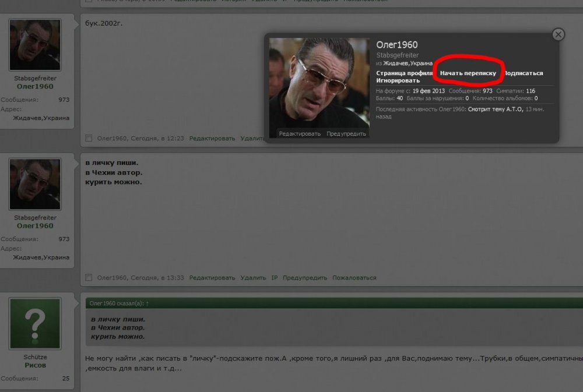
Task: Open Олег1960 username beside the 'в личку пиши' post
Action: [35, 226]
